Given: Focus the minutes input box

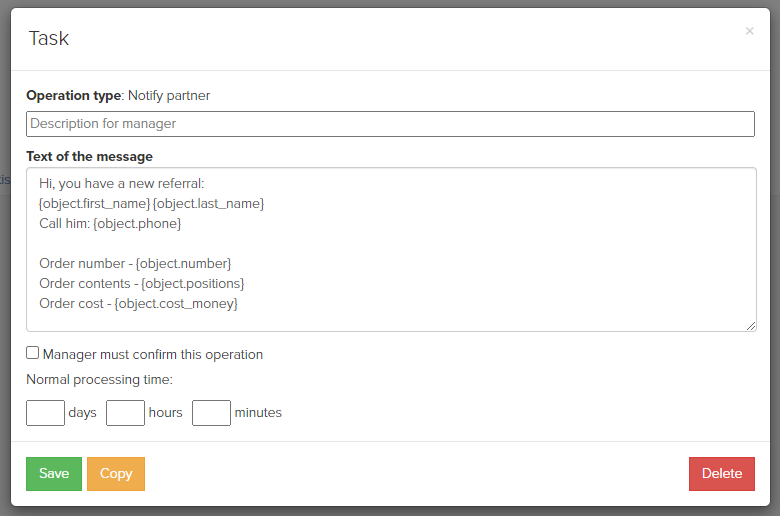Looking at the screenshot, I should tap(211, 413).
